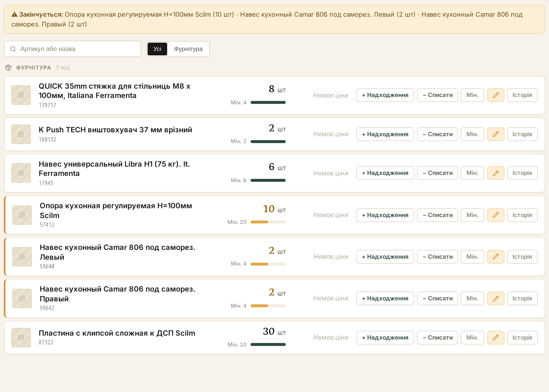Screen dimensions: 549x392
Task: Click Списати for K Push TECH виштовхувач
Action: coord(437,134)
